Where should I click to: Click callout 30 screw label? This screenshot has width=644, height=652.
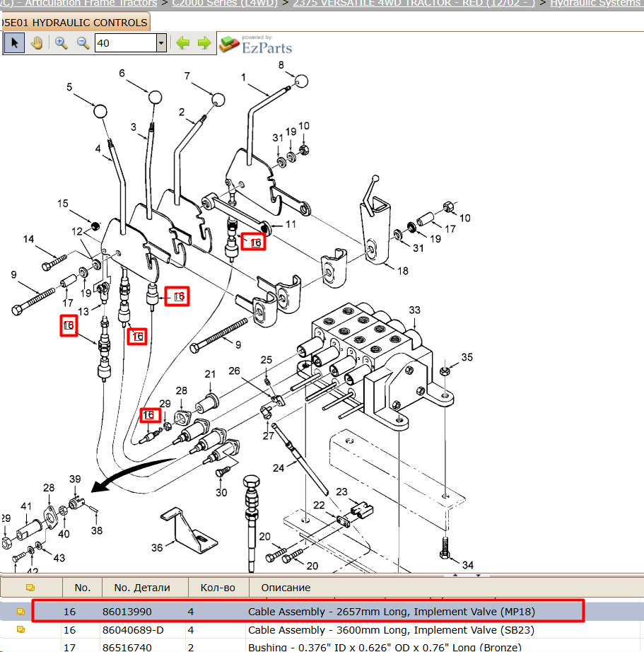point(221,493)
